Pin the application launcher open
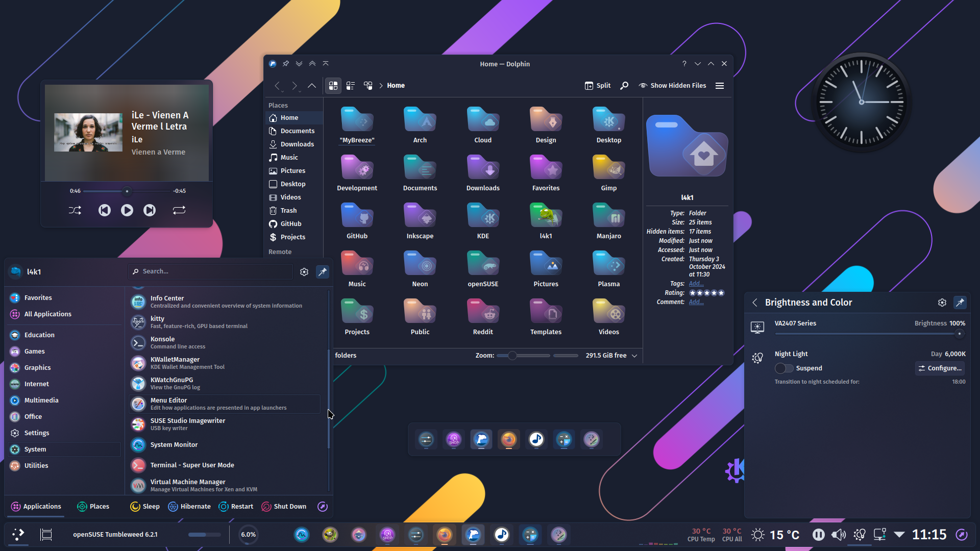This screenshot has height=551, width=980. click(323, 272)
